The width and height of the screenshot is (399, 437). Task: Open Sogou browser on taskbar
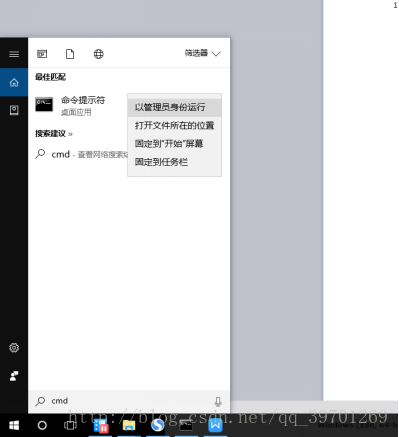pyautogui.click(x=157, y=425)
